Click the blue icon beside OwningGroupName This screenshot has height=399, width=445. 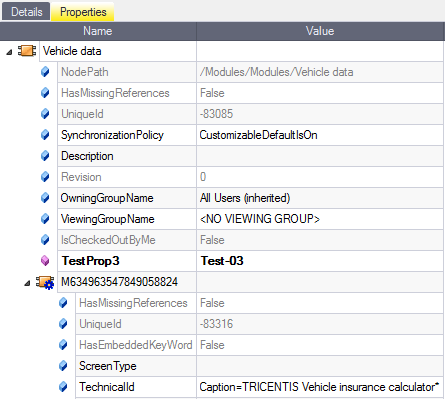tap(45, 198)
